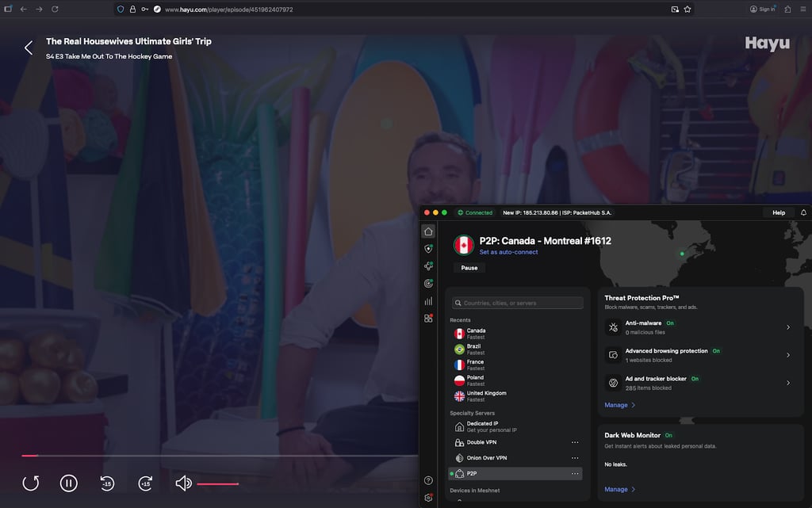Click Sign in in the browser toolbar
This screenshot has height=508, width=812.
763,10
